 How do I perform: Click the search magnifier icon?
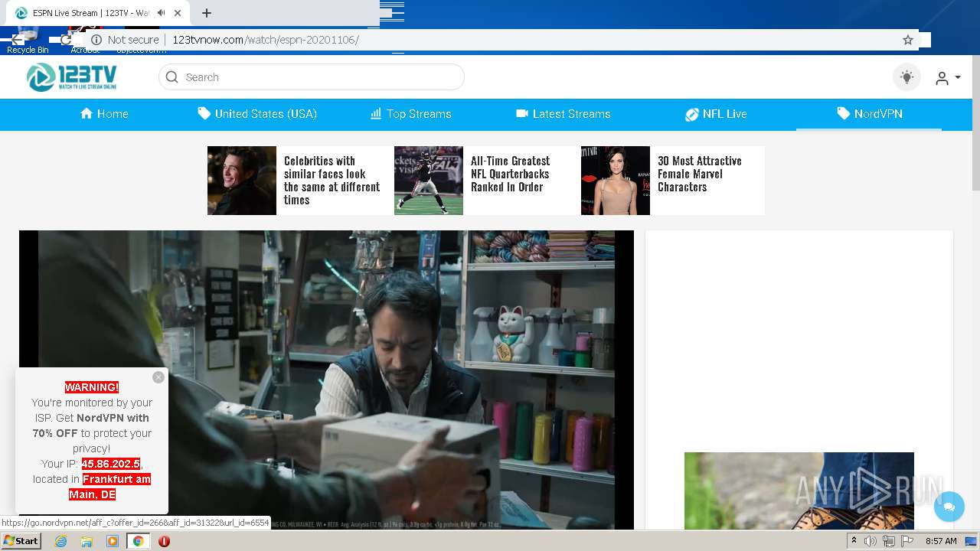pos(172,77)
